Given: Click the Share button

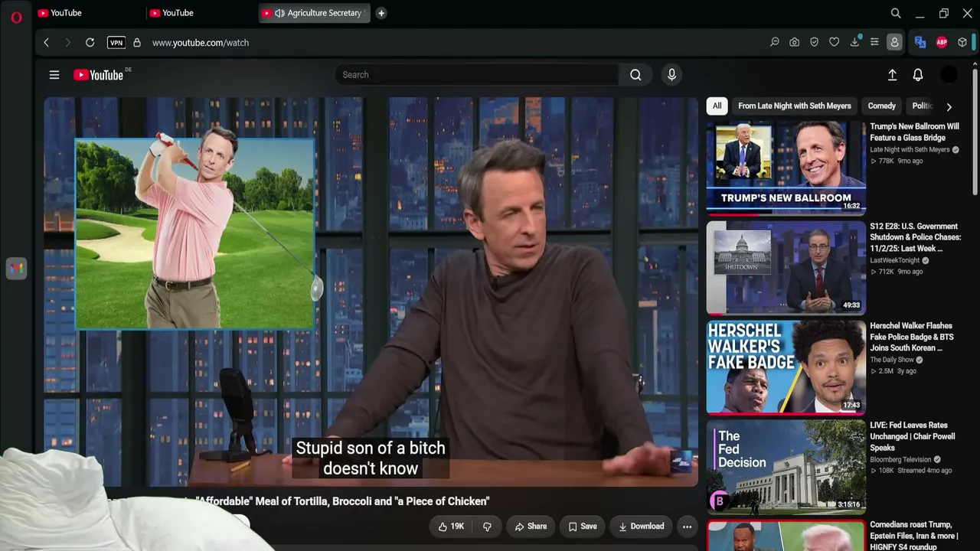Looking at the screenshot, I should pyautogui.click(x=531, y=527).
